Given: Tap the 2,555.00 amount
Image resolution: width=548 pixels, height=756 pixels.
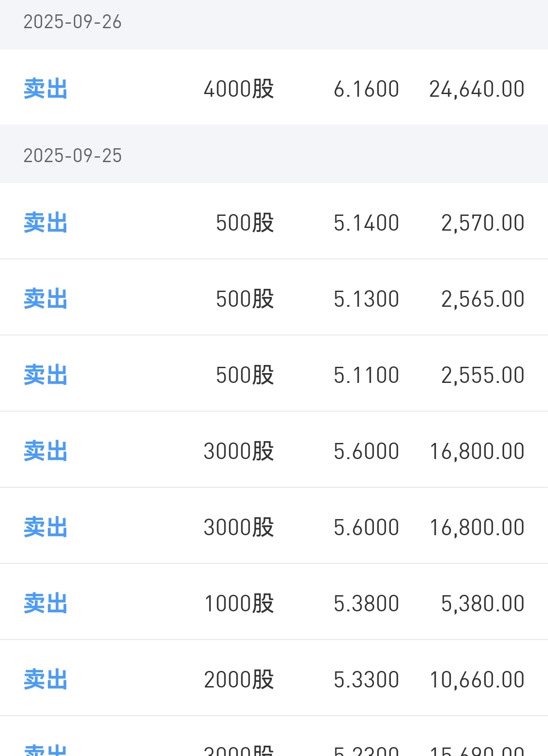Looking at the screenshot, I should tap(482, 375).
